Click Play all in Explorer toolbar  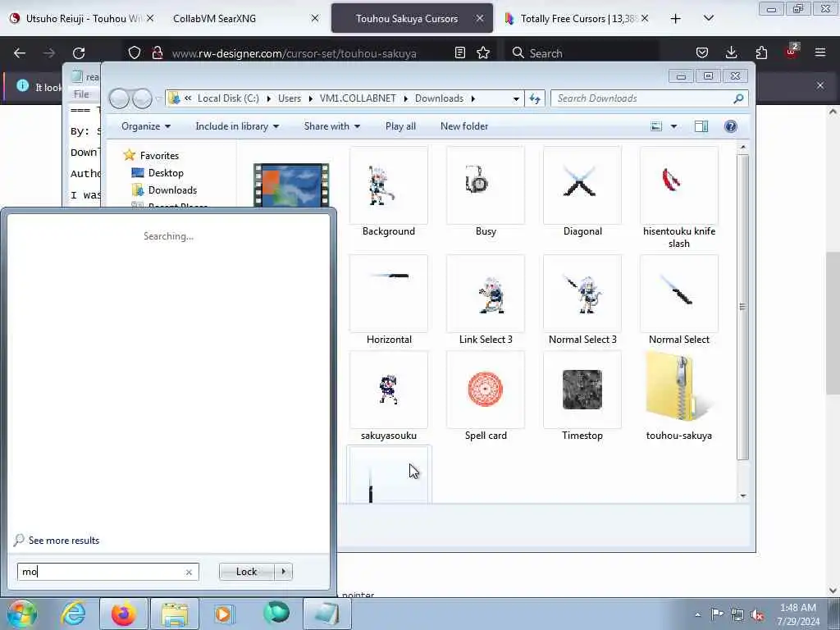400,126
